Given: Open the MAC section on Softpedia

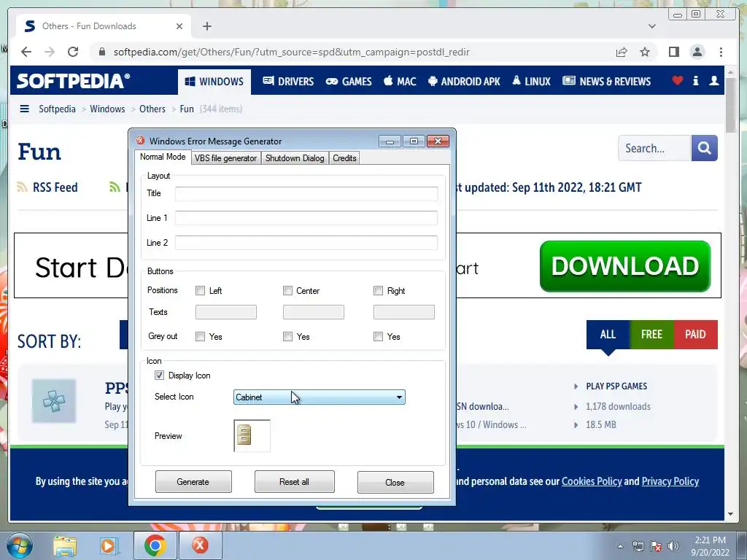Looking at the screenshot, I should coord(400,82).
